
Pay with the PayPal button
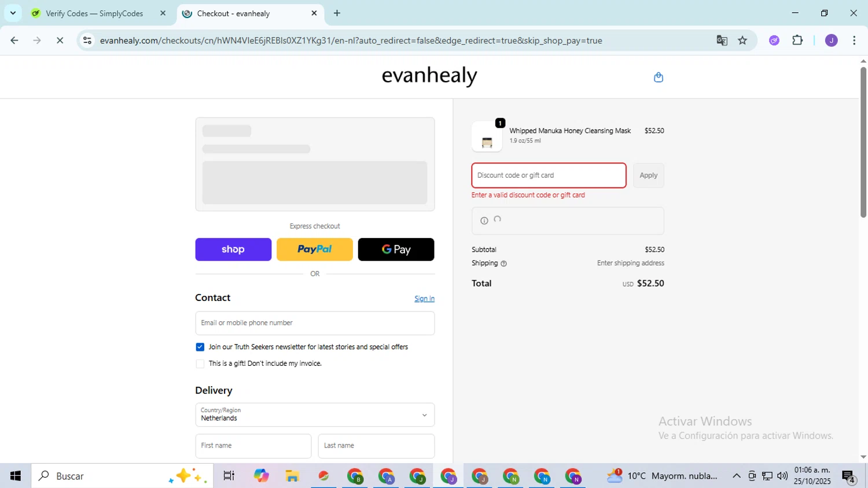pyautogui.click(x=315, y=249)
